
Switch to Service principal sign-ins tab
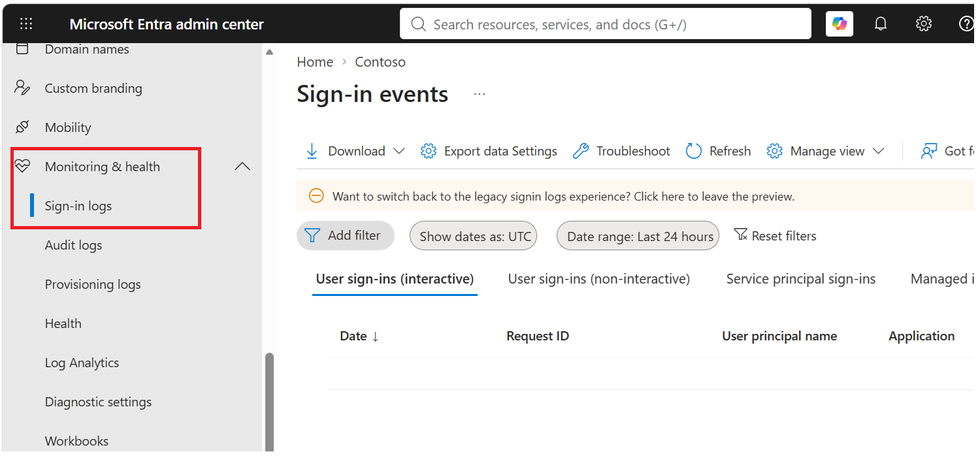coord(801,279)
